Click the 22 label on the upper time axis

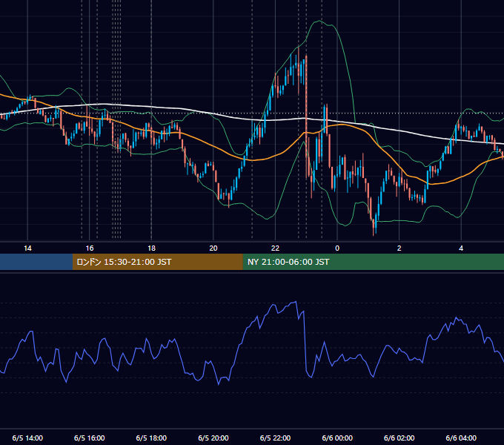[x=275, y=248]
